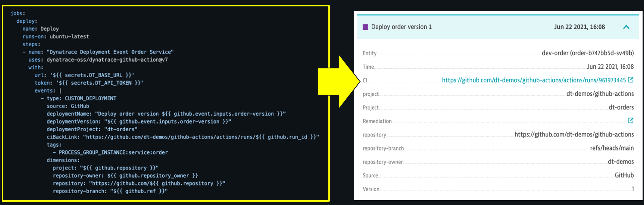Click the 'events: |' YAML line
644x205 pixels.
48,90
